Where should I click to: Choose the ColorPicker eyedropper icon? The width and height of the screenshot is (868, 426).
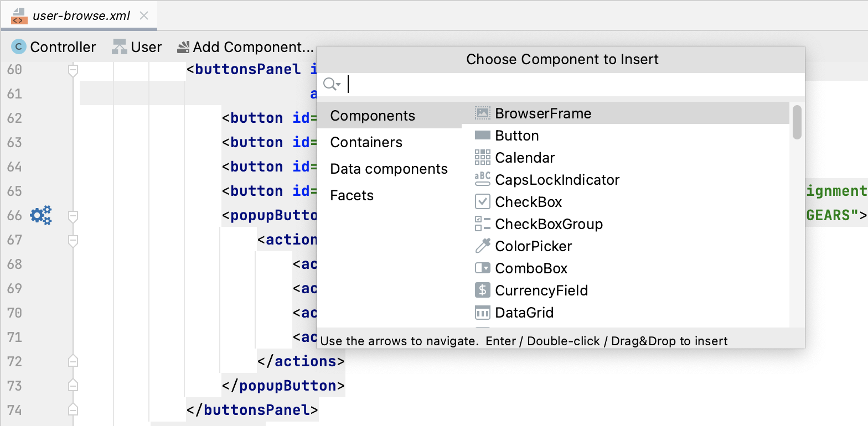click(x=483, y=246)
